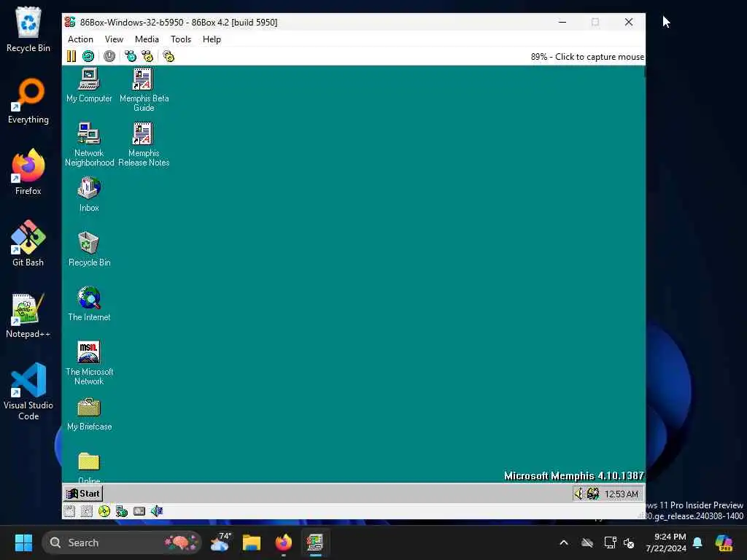Select the Firefox desktop shortcut
Viewport: 747px width, 560px height.
click(x=28, y=172)
